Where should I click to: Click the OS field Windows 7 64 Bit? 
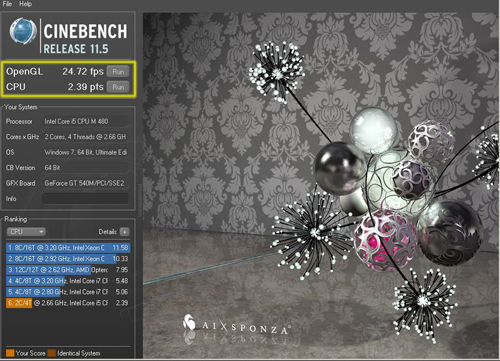(85, 152)
